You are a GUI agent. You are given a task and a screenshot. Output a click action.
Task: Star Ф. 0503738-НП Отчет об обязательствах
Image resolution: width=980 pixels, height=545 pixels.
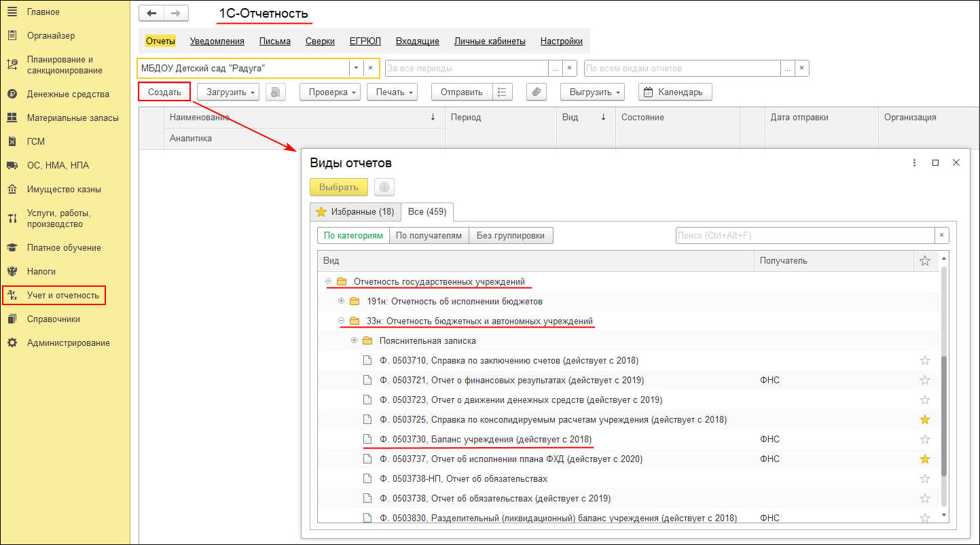tap(924, 479)
